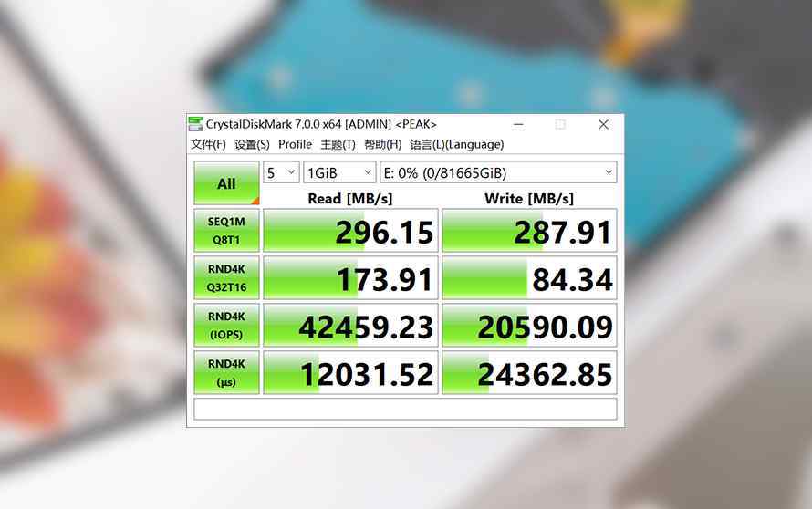Image resolution: width=812 pixels, height=509 pixels.
Task: Click the RND4K (IOPS) test button
Action: (226, 325)
